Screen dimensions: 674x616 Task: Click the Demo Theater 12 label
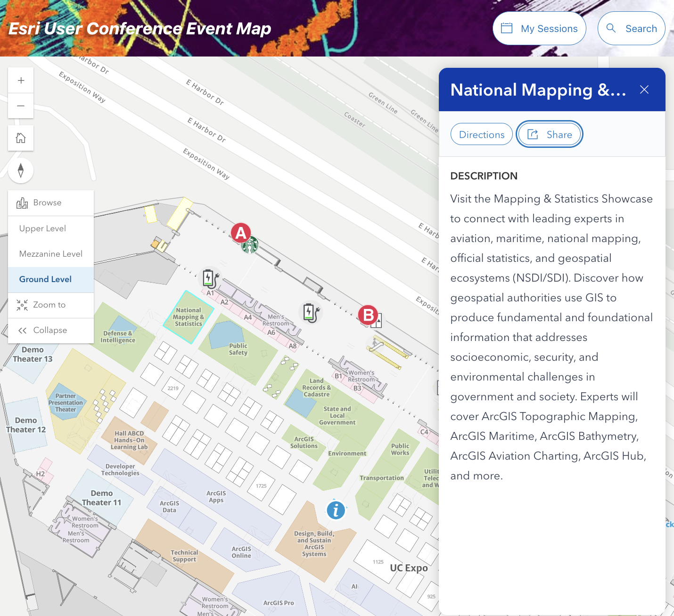pyautogui.click(x=26, y=425)
